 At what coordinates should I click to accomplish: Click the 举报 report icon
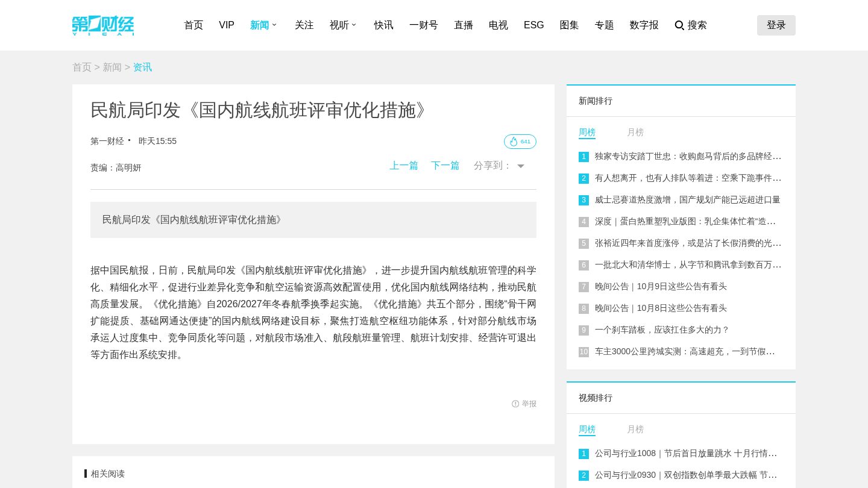515,404
